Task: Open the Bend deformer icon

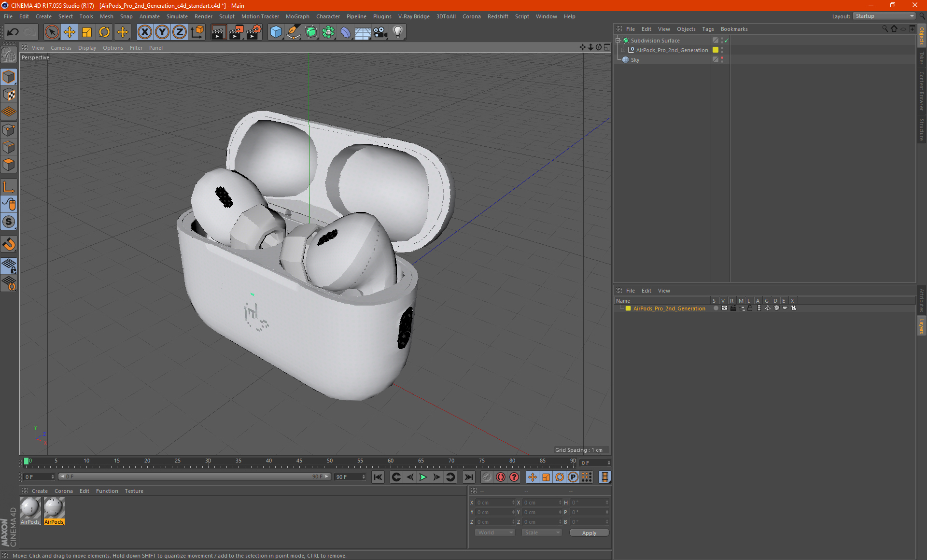Action: [346, 32]
